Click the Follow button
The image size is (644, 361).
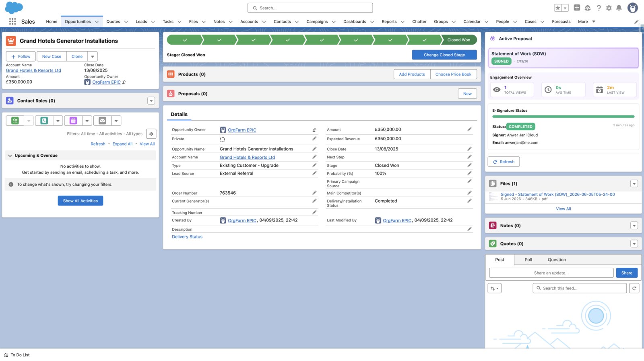click(x=21, y=57)
